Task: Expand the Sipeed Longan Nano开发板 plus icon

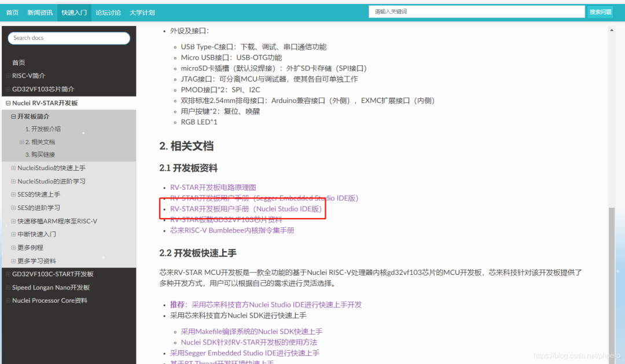Action: tap(8, 287)
